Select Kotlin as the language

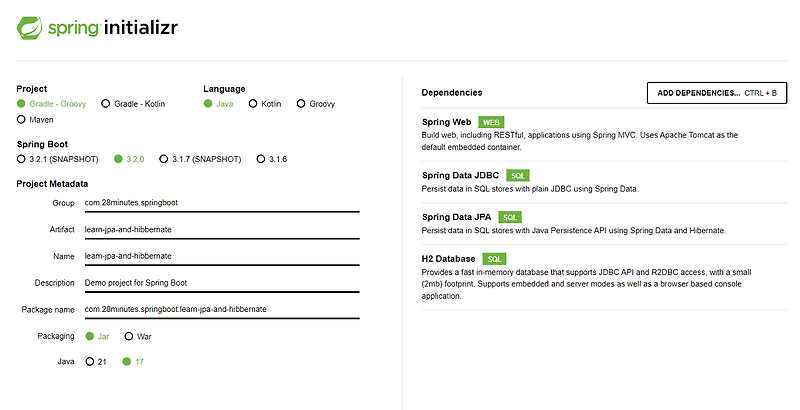point(253,104)
